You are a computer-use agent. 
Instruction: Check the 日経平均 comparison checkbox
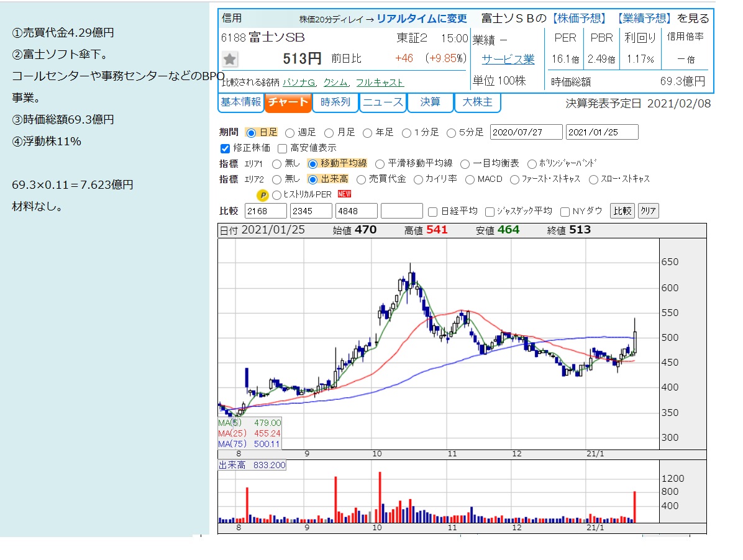[x=432, y=212]
